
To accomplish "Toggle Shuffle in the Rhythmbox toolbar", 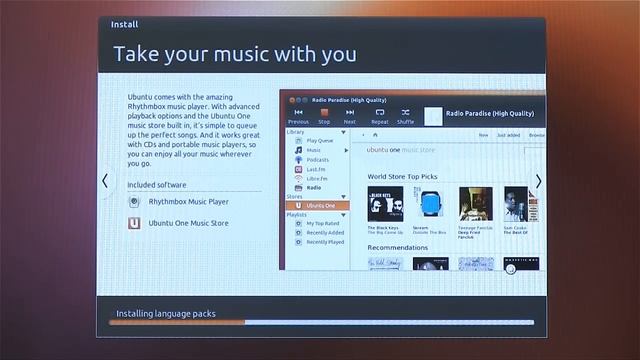I will pos(405,116).
